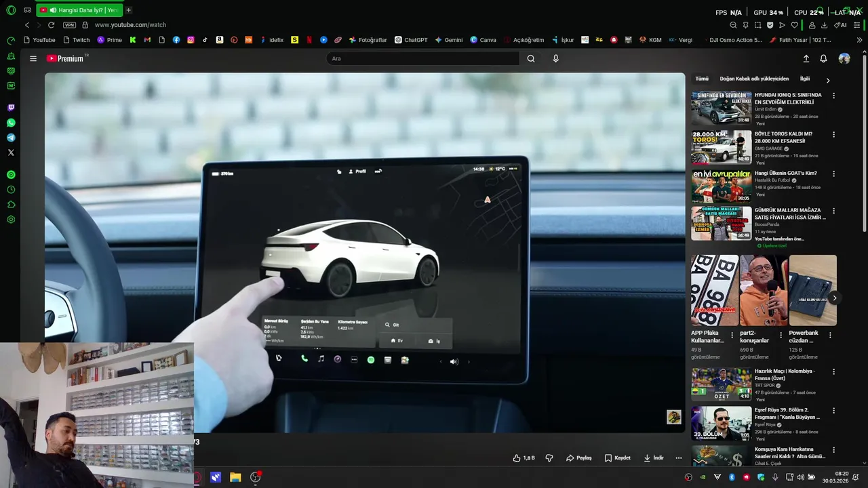This screenshot has height=488, width=868.
Task: Open File Explorer from the taskbar
Action: click(x=235, y=477)
